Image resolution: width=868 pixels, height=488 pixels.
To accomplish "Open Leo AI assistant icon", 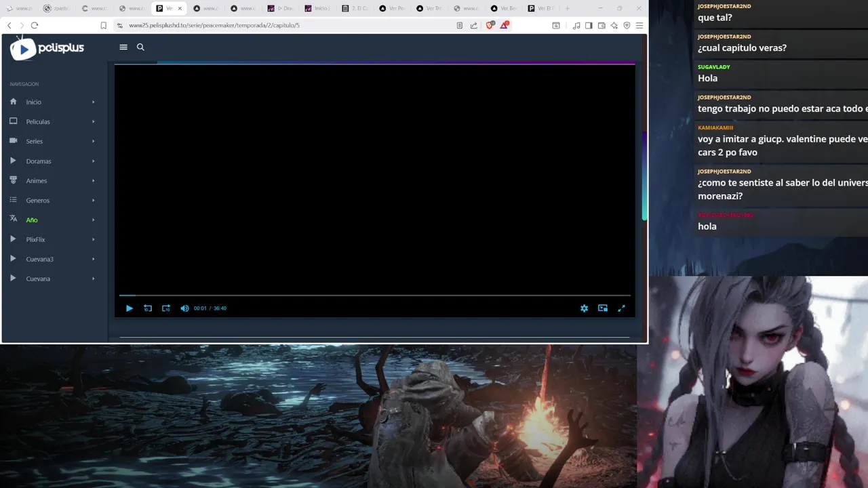I will (614, 25).
